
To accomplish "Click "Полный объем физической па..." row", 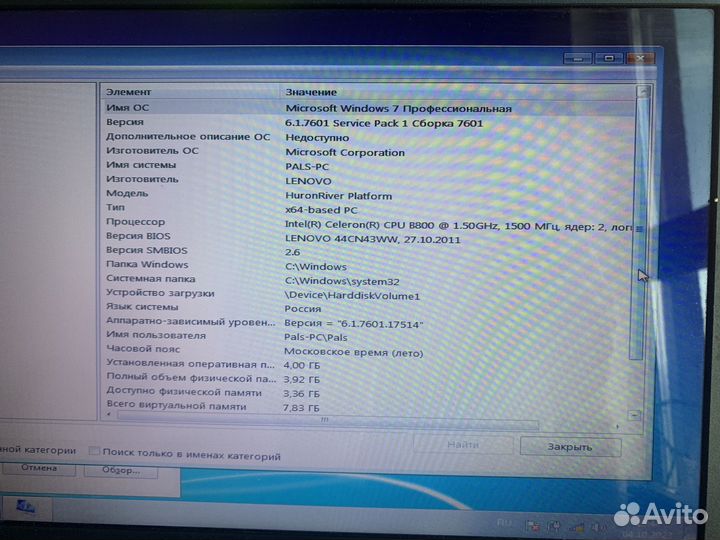I will 369,378.
